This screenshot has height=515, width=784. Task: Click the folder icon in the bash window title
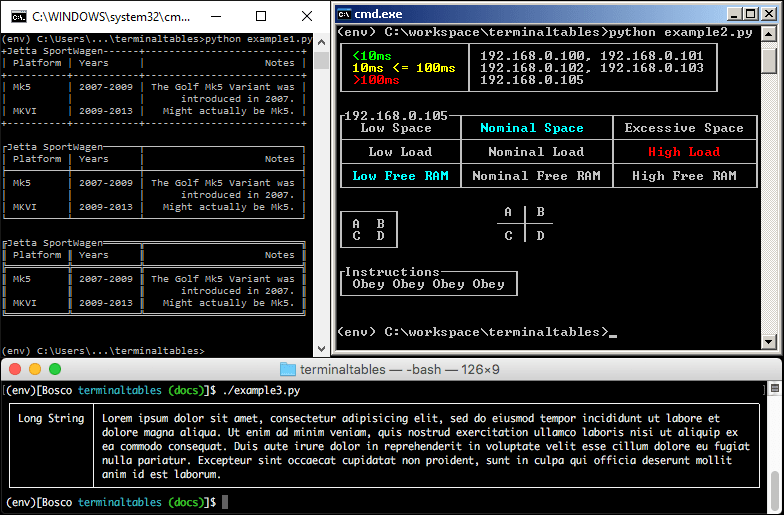(x=288, y=370)
